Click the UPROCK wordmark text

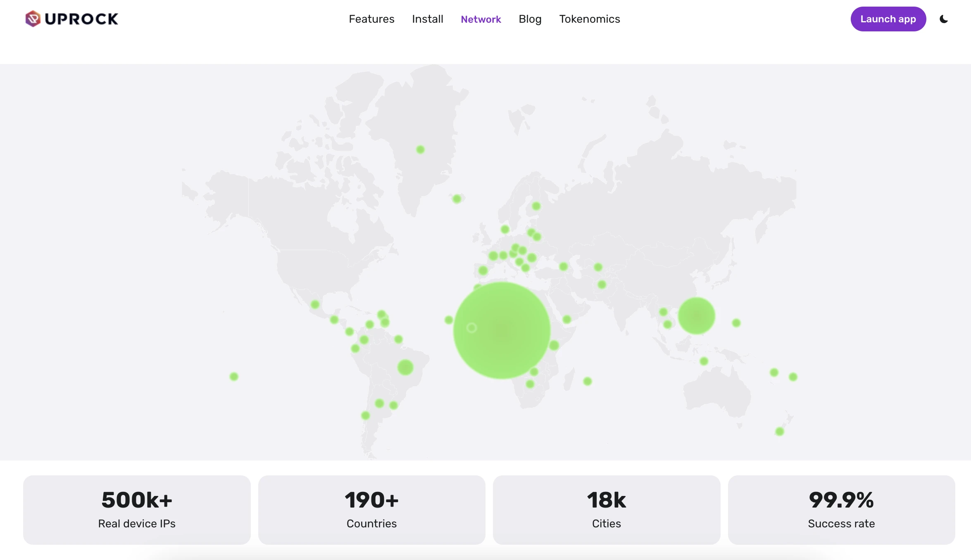click(81, 19)
